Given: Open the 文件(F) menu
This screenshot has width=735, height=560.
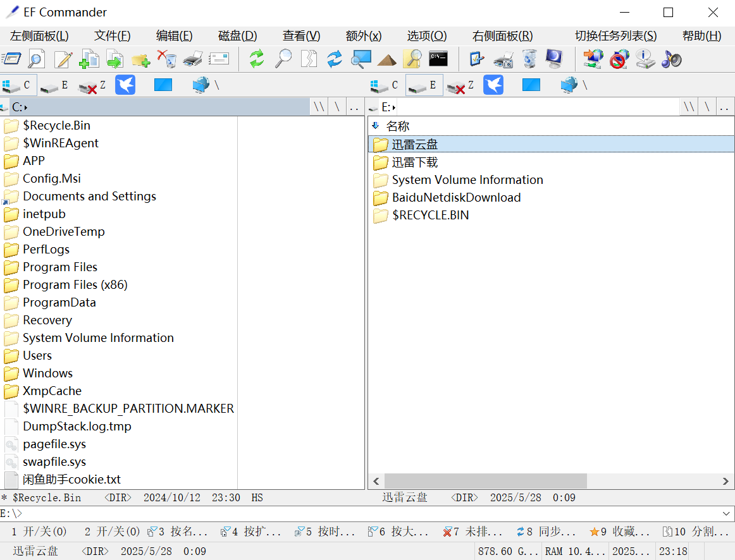Looking at the screenshot, I should coord(113,36).
